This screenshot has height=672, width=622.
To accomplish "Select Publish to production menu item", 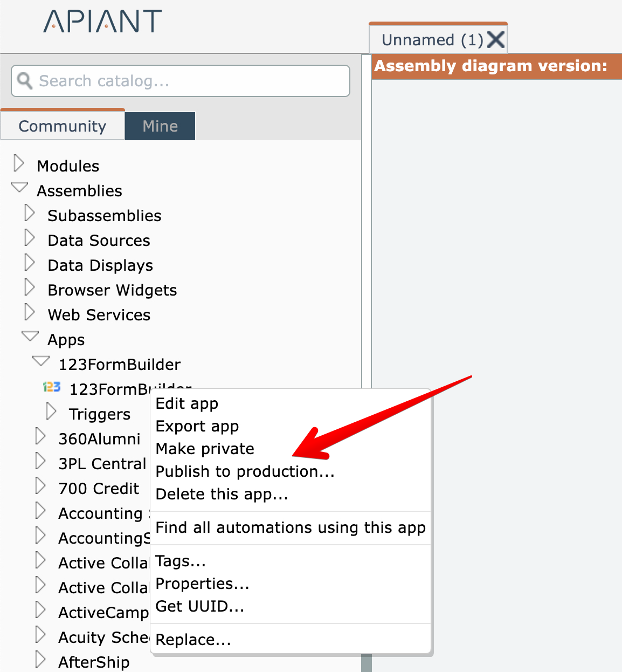I will pos(245,471).
